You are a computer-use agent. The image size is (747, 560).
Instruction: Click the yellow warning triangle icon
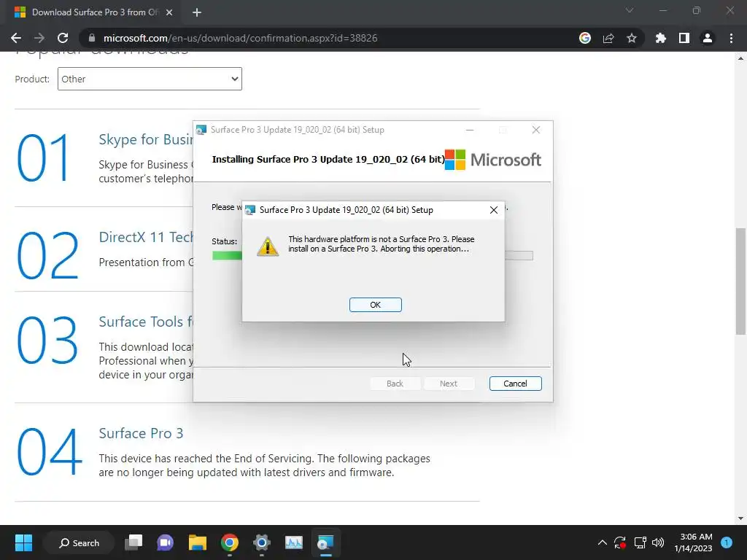(x=268, y=246)
